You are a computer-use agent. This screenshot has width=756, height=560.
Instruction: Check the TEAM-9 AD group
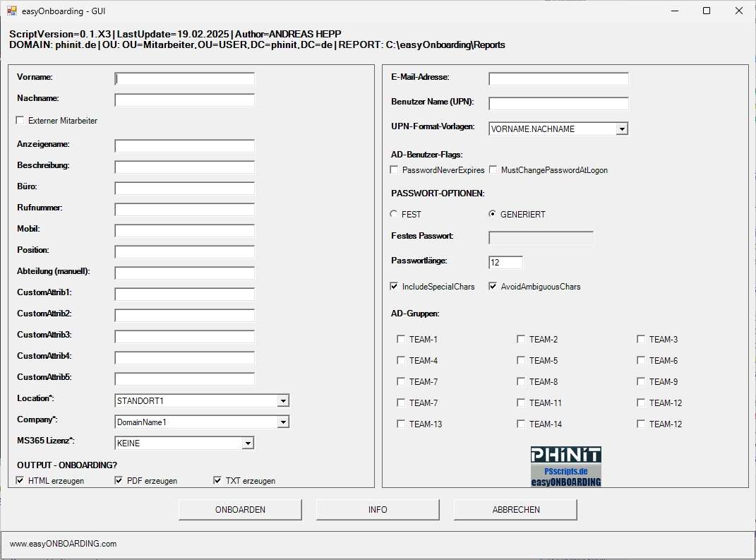(x=641, y=381)
